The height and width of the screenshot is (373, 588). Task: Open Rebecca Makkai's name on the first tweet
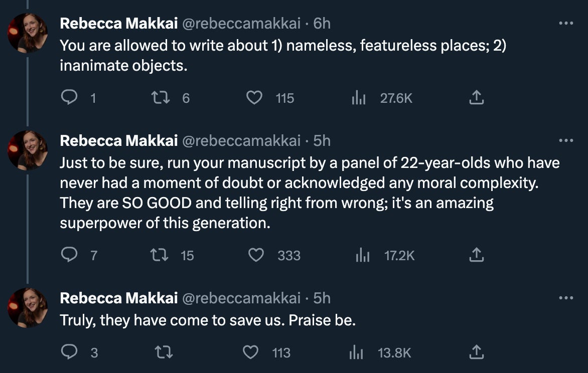pos(118,23)
